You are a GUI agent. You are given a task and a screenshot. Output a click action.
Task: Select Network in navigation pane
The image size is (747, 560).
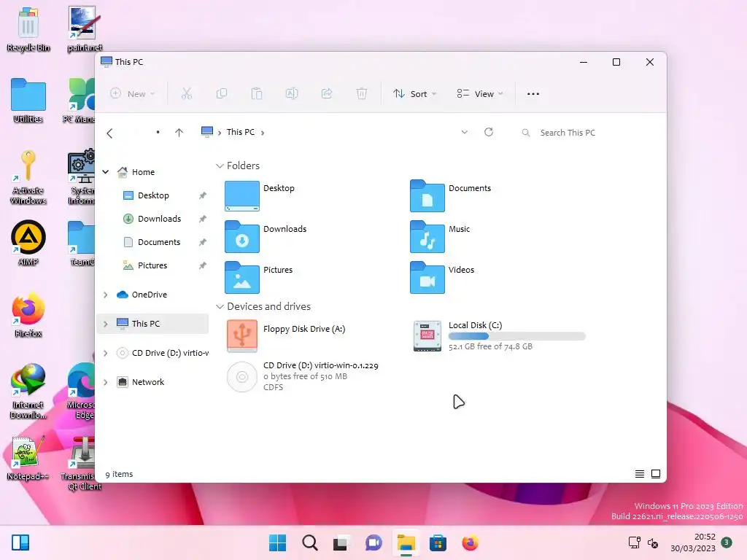point(147,382)
